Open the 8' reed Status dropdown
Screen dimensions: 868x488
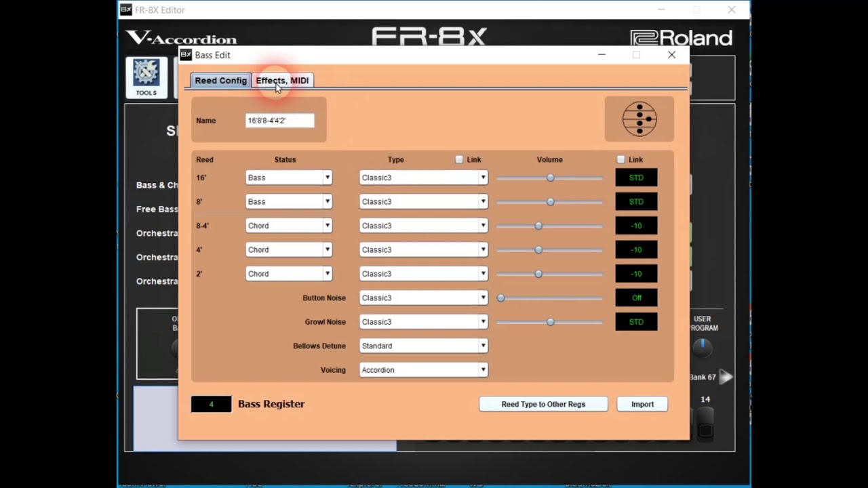pyautogui.click(x=289, y=201)
